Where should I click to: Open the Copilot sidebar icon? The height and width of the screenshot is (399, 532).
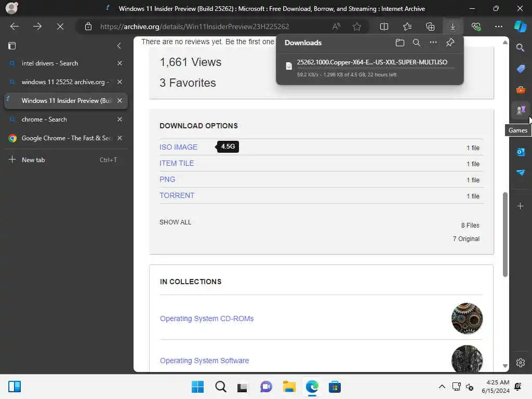(x=520, y=26)
